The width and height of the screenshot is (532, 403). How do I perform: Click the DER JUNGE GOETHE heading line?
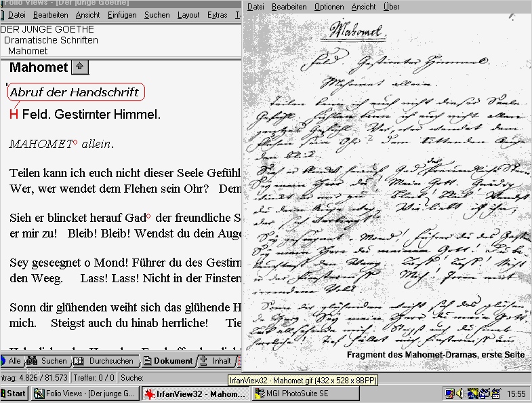47,29
